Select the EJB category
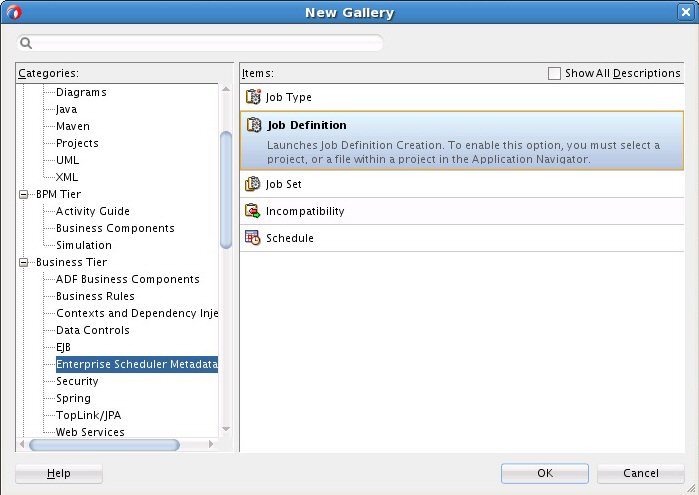 pos(63,347)
